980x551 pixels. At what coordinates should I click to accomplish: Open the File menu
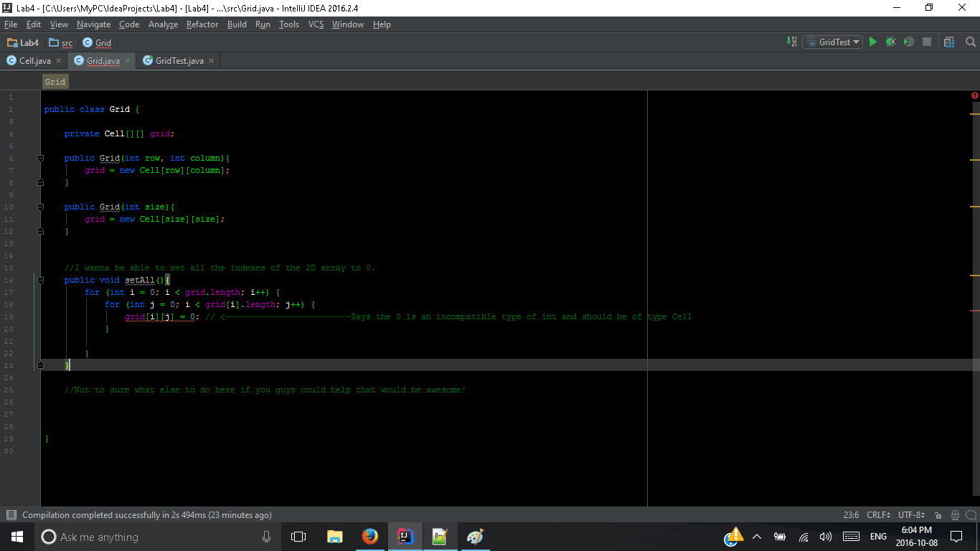pos(10,24)
